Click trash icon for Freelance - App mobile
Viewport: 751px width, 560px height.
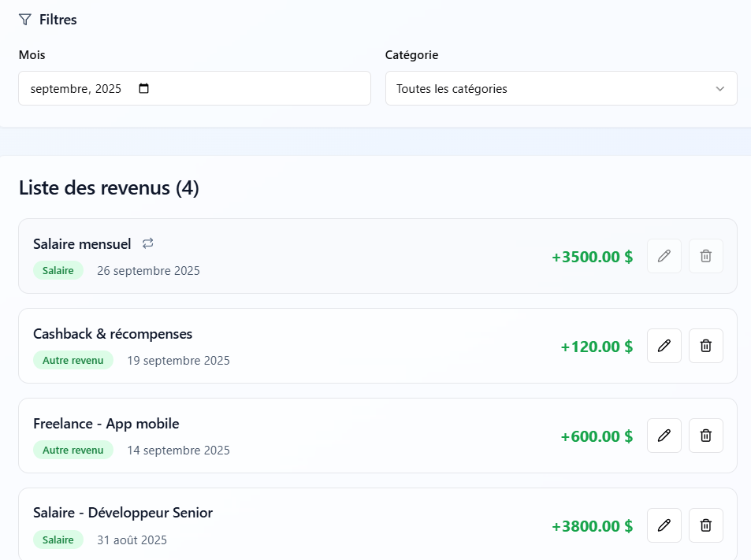(x=705, y=436)
